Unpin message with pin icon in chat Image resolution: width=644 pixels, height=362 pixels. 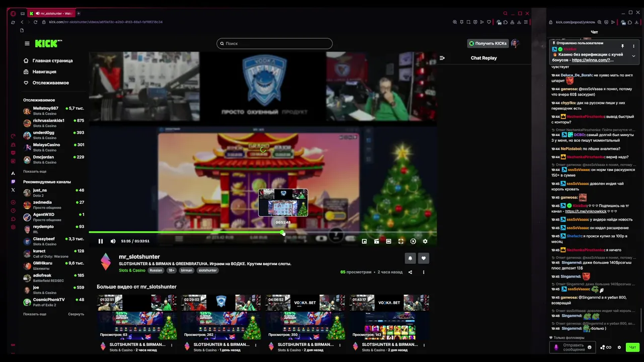(622, 46)
